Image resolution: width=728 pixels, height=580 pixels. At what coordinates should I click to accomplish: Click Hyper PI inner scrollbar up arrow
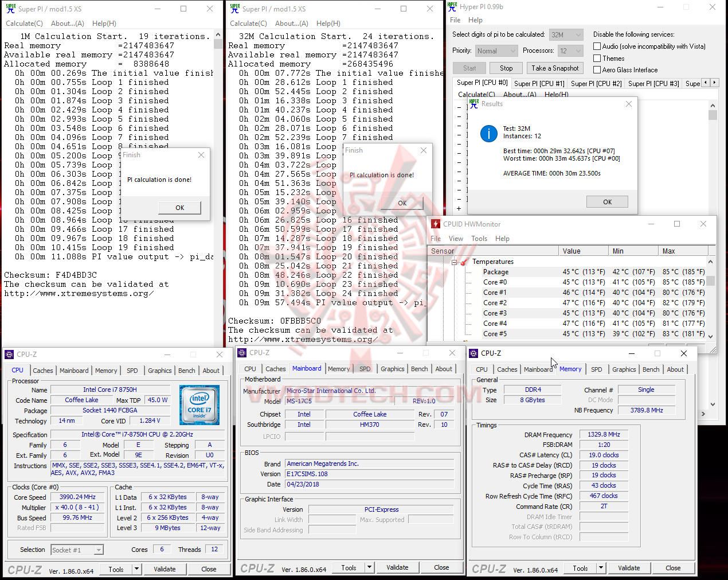click(x=713, y=106)
